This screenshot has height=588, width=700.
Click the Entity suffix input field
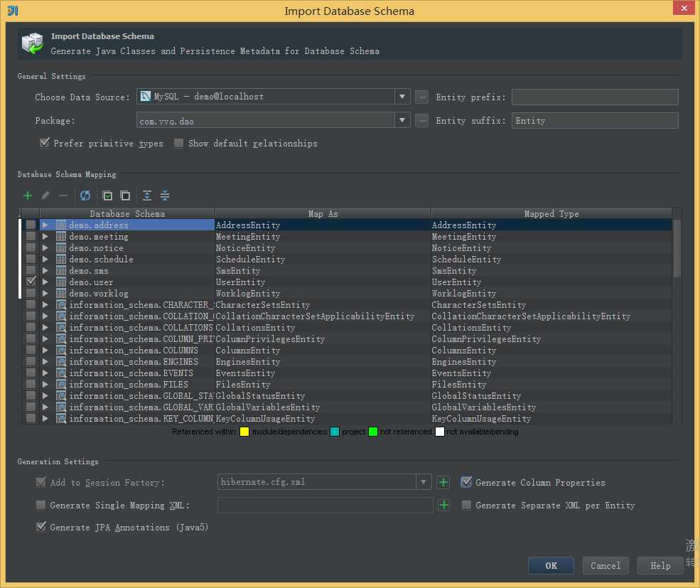pos(595,121)
